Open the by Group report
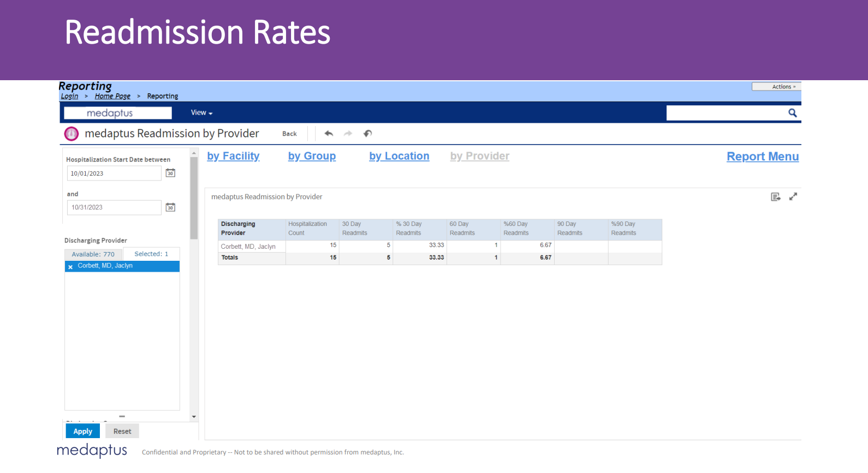Image resolution: width=868 pixels, height=473 pixels. pos(312,156)
